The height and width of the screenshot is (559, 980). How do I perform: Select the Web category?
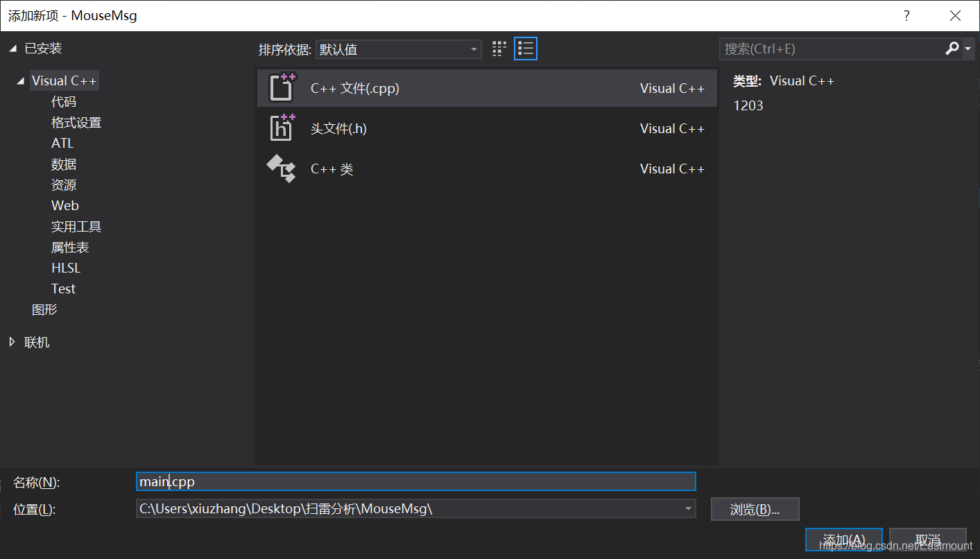65,205
